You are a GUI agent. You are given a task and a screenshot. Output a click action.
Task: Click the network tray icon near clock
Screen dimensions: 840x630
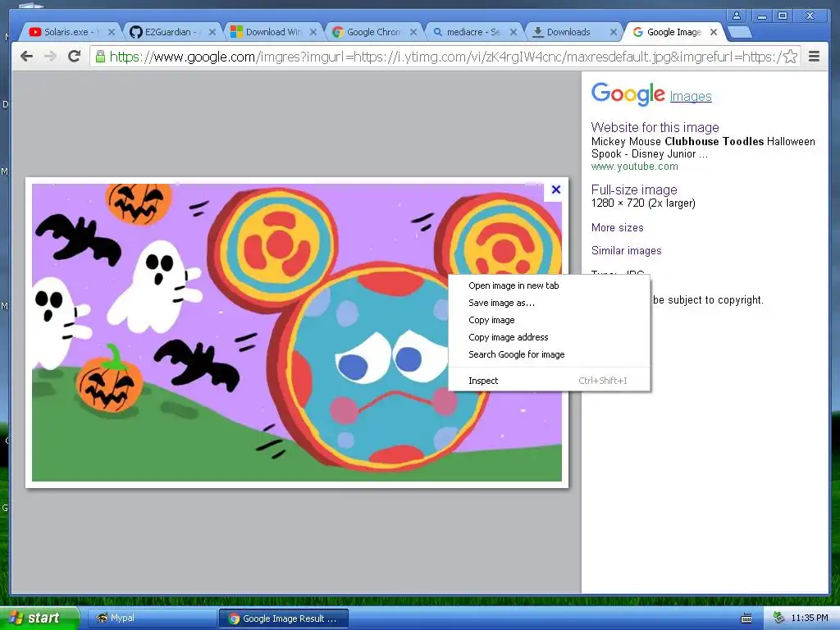point(778,618)
